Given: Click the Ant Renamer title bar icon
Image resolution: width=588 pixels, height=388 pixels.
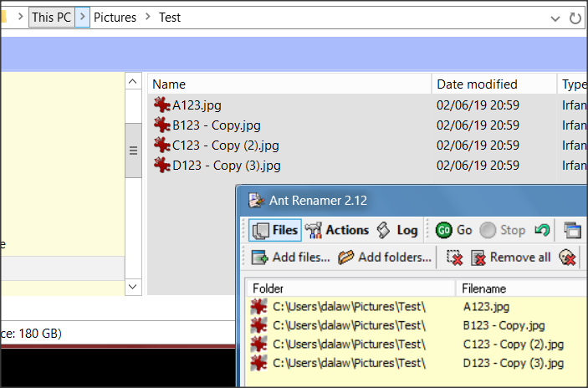Looking at the screenshot, I should (257, 200).
